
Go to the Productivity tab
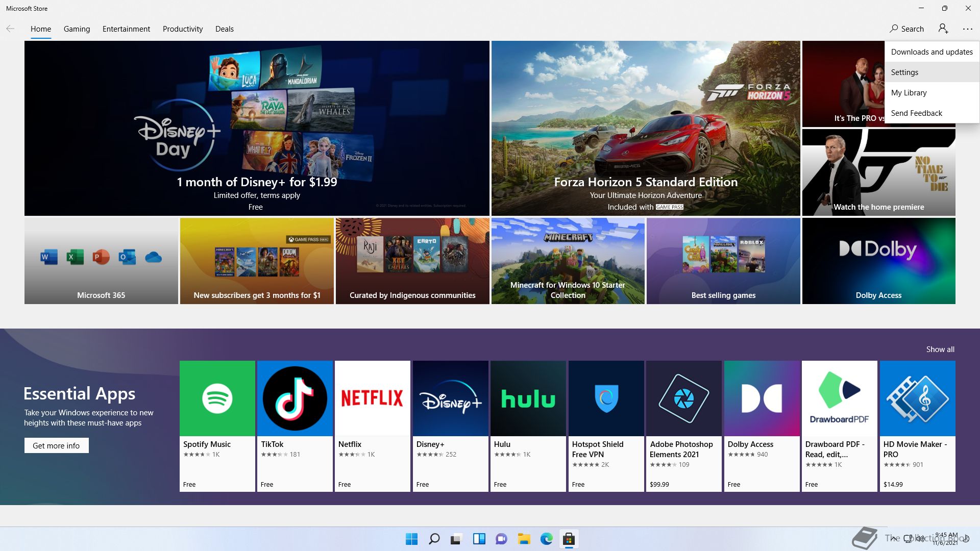[183, 29]
